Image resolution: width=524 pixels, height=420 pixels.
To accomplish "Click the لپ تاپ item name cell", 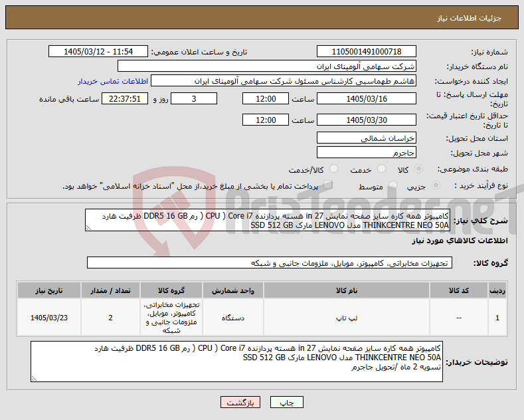I will 347,318.
